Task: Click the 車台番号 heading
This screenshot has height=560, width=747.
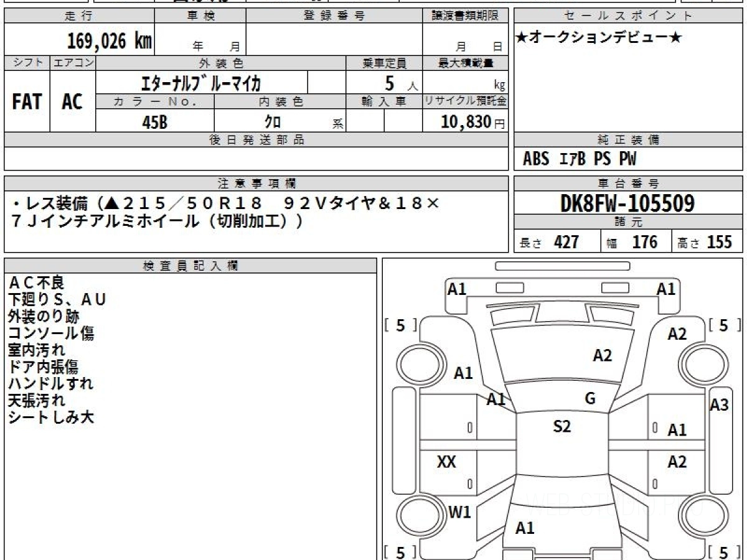Action: pyautogui.click(x=629, y=183)
